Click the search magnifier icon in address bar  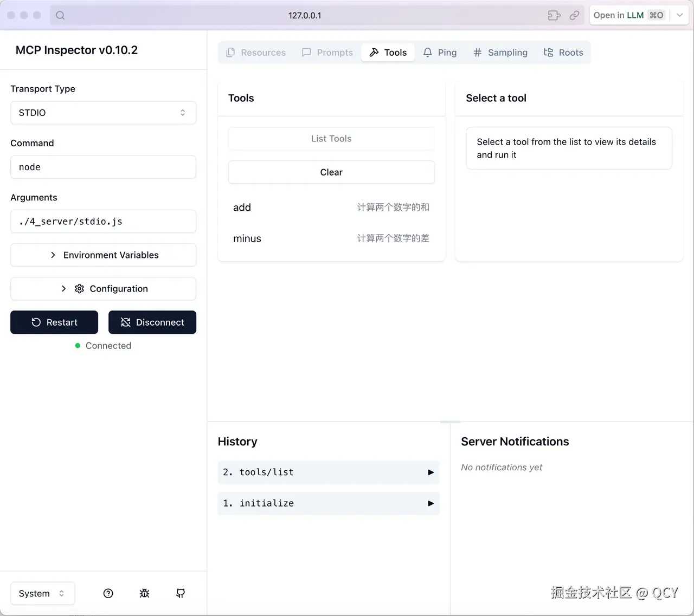[x=60, y=15]
